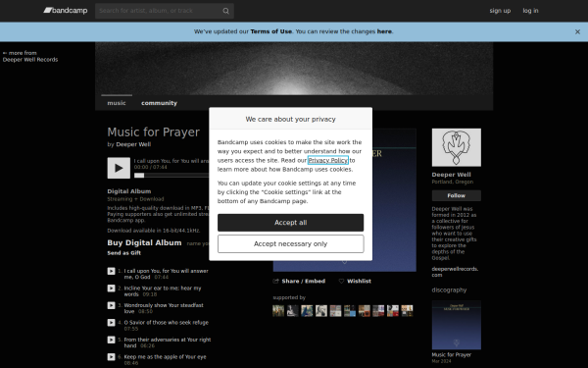Dismiss the Terms of Use banner
Viewport: 588px width, 368px height.
[577, 32]
